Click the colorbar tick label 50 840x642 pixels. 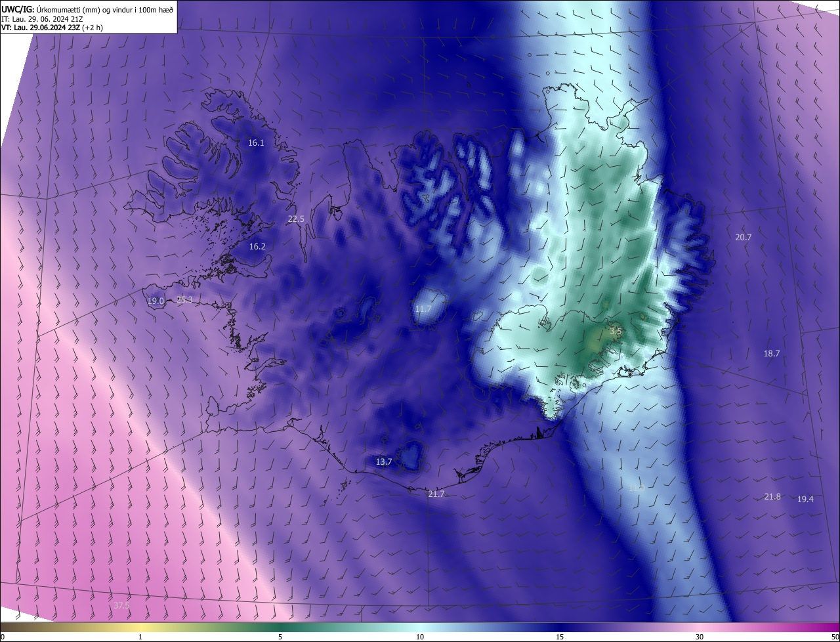pos(835,637)
